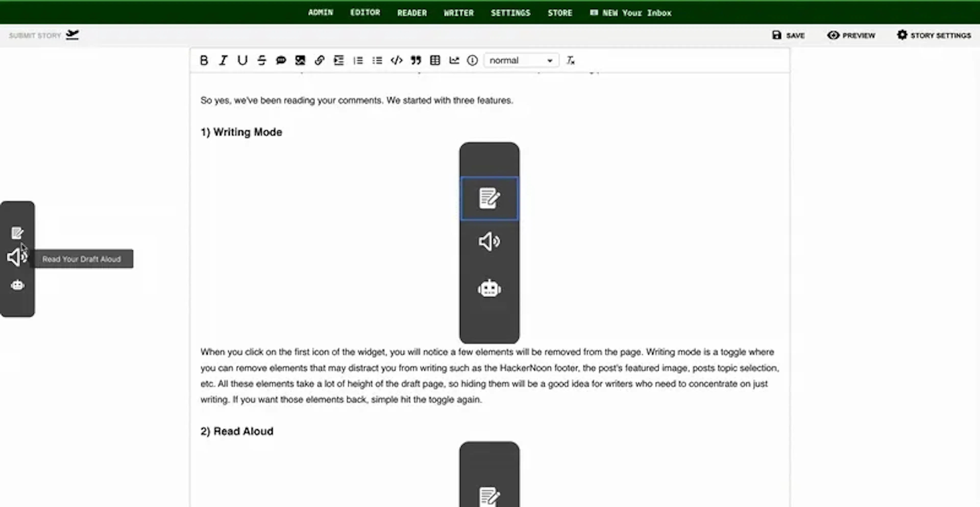The width and height of the screenshot is (980, 507).
Task: Toggle strikethrough formatting
Action: click(x=262, y=60)
